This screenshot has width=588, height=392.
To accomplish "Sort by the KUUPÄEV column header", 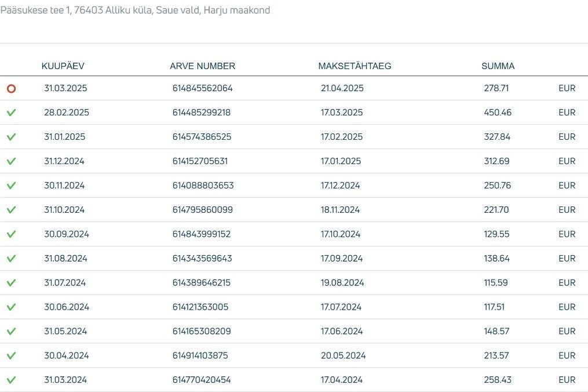I will pos(63,66).
